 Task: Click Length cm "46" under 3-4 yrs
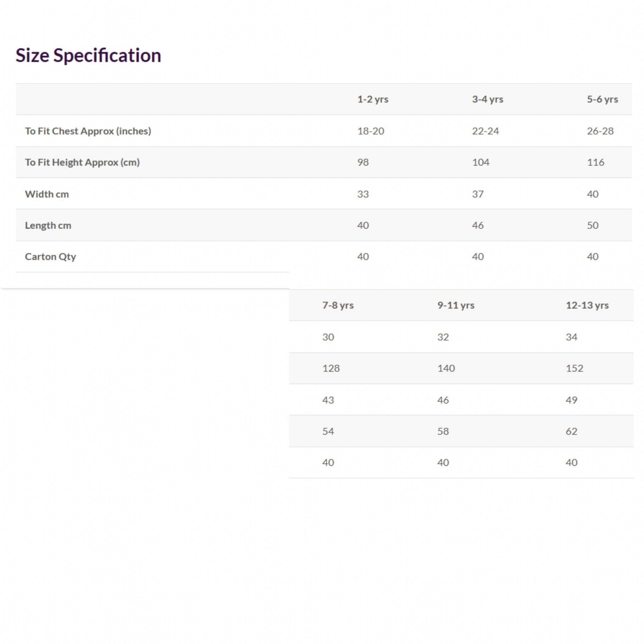coord(478,225)
